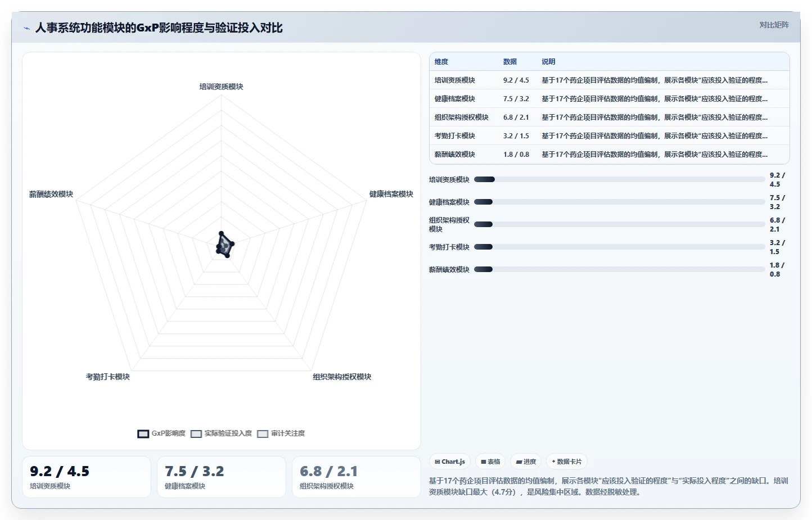
Task: Click radar axis label 健康档案模块
Action: point(391,194)
